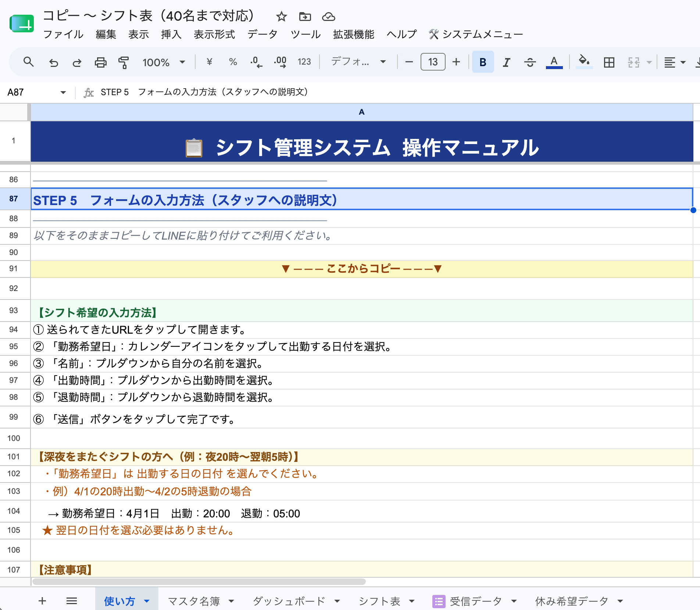Open the 表示形式 menu
Viewport: 700px width, 610px height.
pos(214,34)
